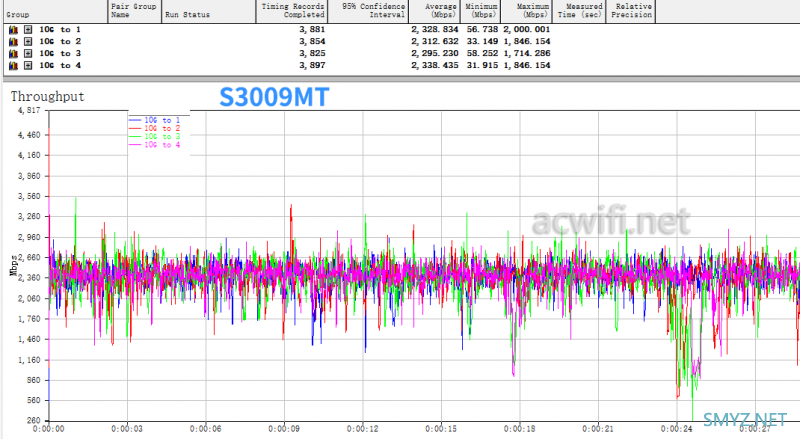Sort by Average (Mbps) column header
The width and height of the screenshot is (800, 439).
(x=435, y=11)
